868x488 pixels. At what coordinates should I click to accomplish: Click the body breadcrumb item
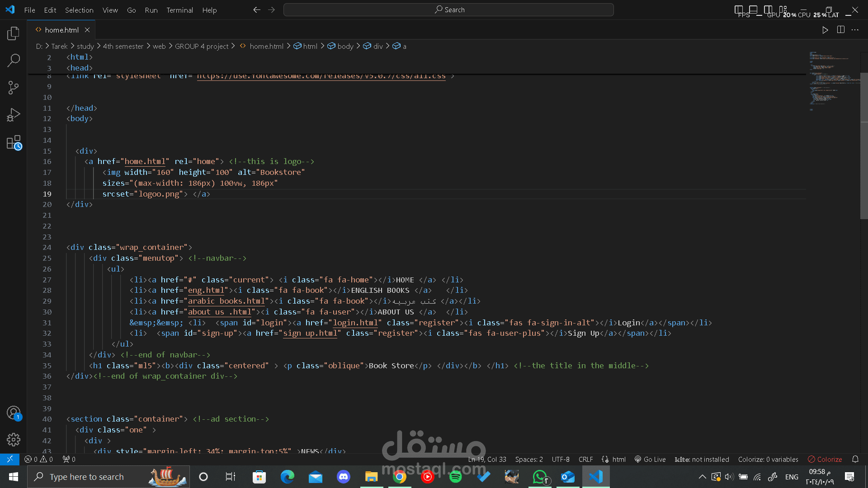(x=345, y=46)
